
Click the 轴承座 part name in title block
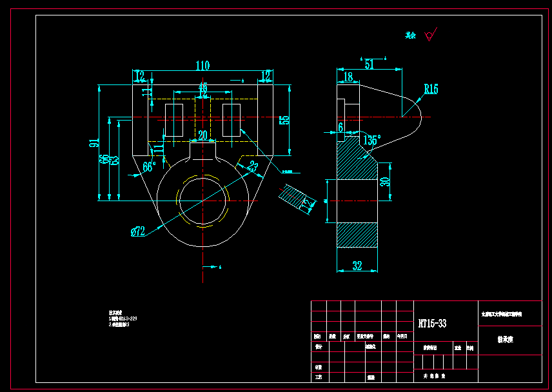505,339
